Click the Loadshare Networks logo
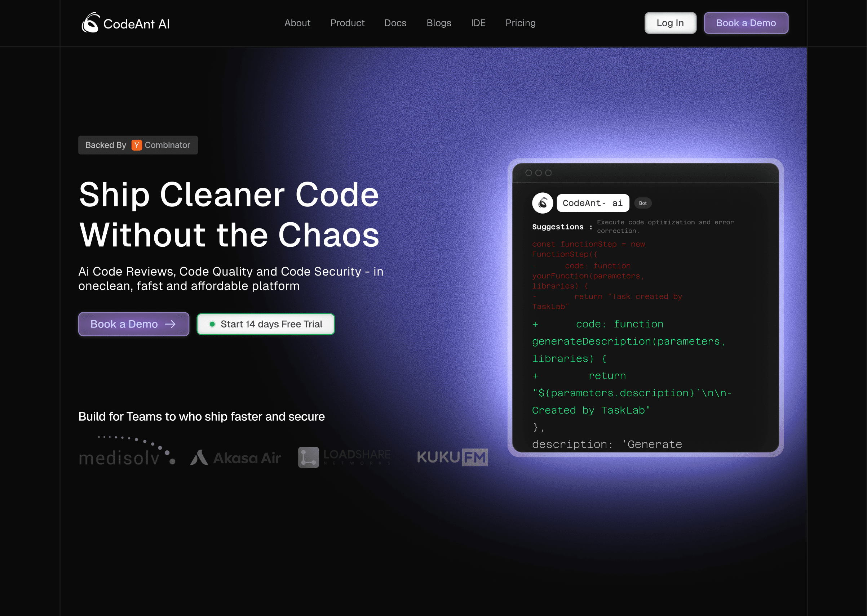This screenshot has height=616, width=867. (344, 457)
